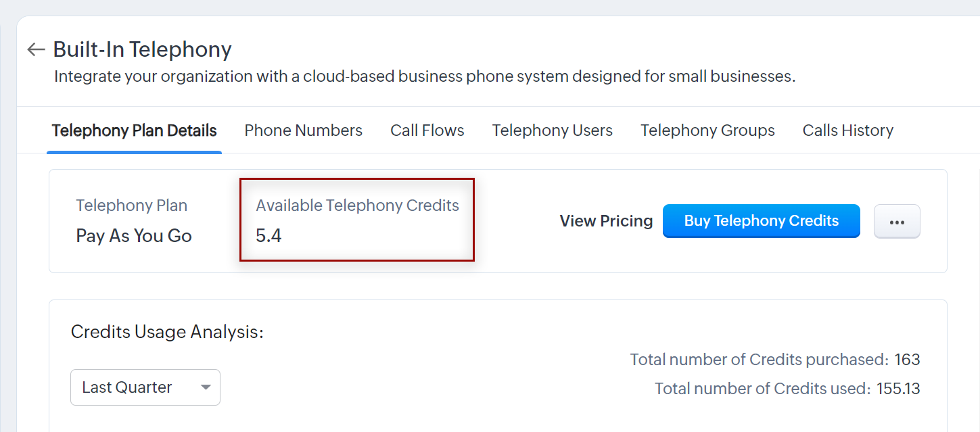The image size is (980, 432).
Task: Switch to the Phone Numbers tab
Action: point(303,130)
